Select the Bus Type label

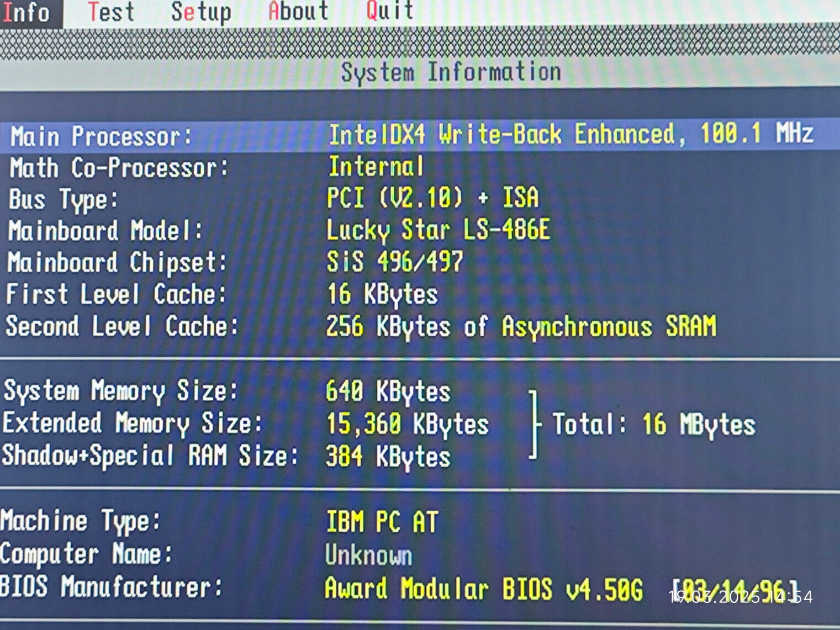[64, 200]
